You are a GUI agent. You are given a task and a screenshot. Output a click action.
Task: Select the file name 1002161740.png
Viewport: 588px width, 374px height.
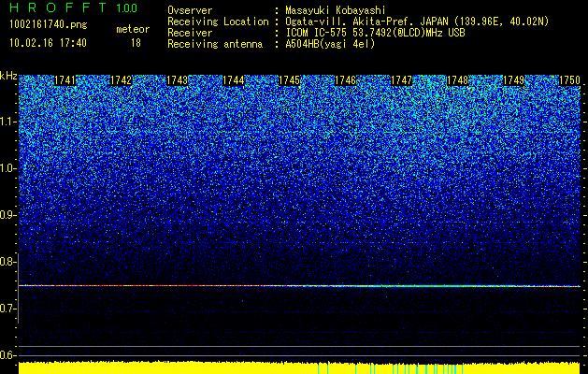pos(49,25)
